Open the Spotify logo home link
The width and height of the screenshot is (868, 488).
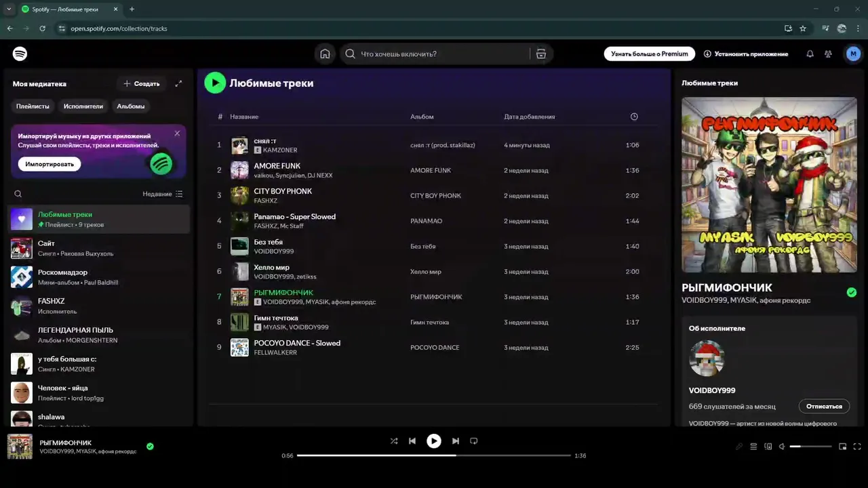pos(20,54)
